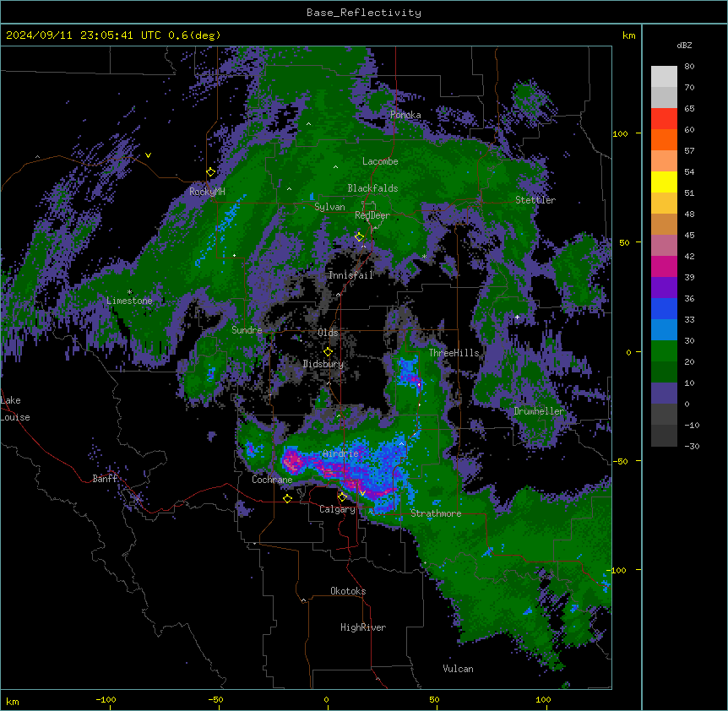Click the light blue legend swatch below 33

click(x=664, y=330)
